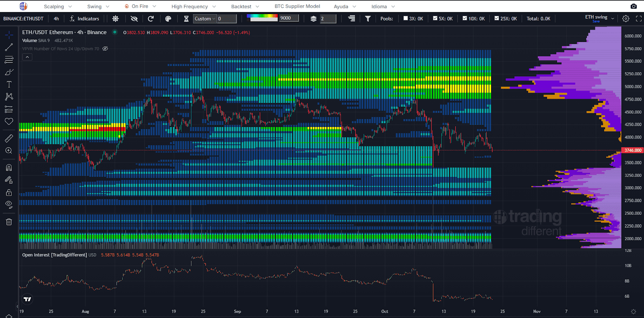Open chart axis settings gear at bottom right
This screenshot has width=644, height=318.
tap(634, 312)
